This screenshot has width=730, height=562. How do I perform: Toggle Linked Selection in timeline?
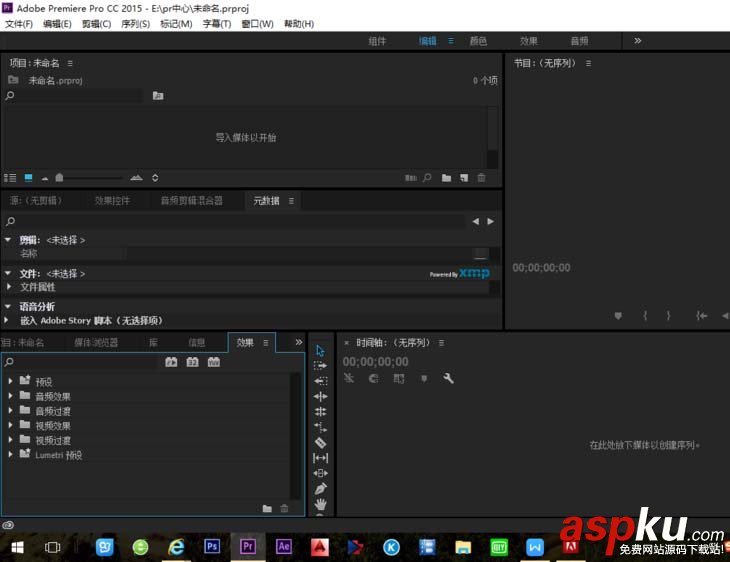coord(399,378)
